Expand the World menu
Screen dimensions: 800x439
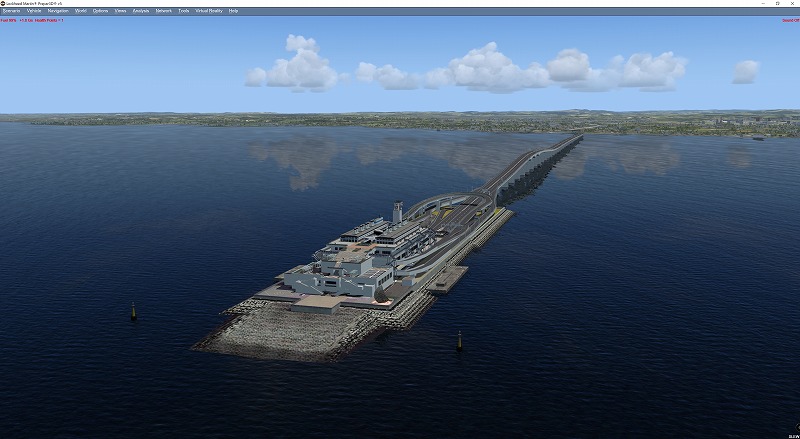coord(81,10)
